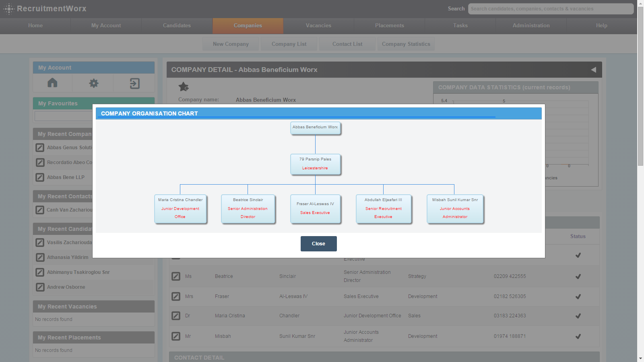Toggle status checkmark for Fraser Al-Leswas

click(578, 296)
